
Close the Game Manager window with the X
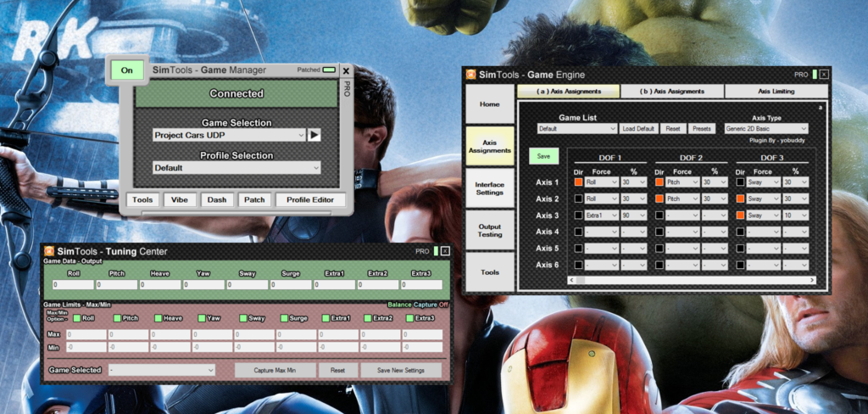pos(346,71)
